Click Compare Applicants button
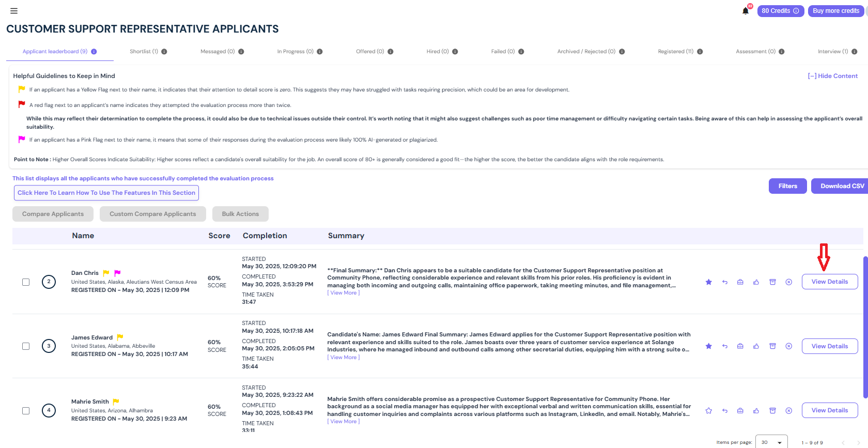The height and width of the screenshot is (448, 868). [x=53, y=214]
